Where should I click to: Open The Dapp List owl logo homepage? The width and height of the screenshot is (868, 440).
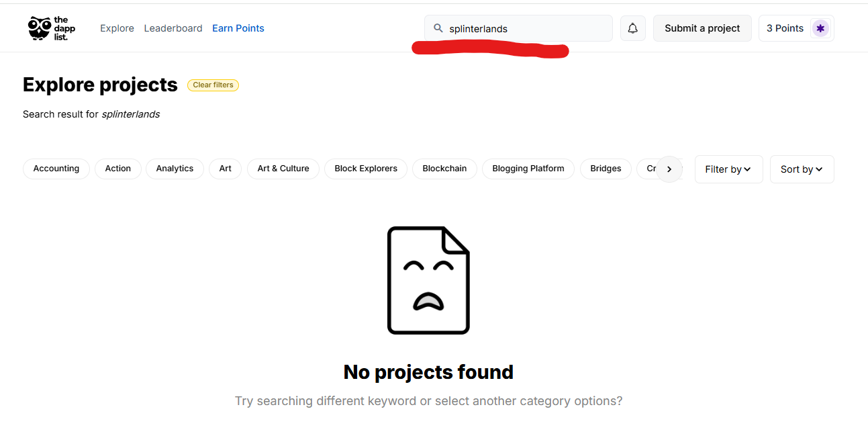(52, 28)
